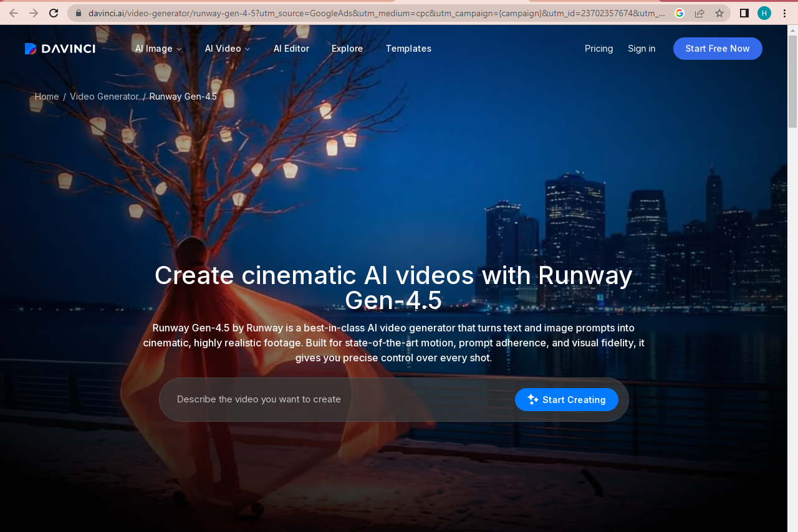This screenshot has height=532, width=798.
Task: Click the Runway Gen-4.5 breadcrumb text
Action: point(183,97)
